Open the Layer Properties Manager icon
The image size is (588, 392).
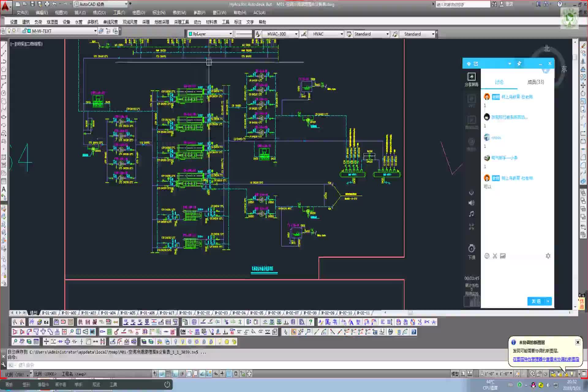tap(3, 31)
